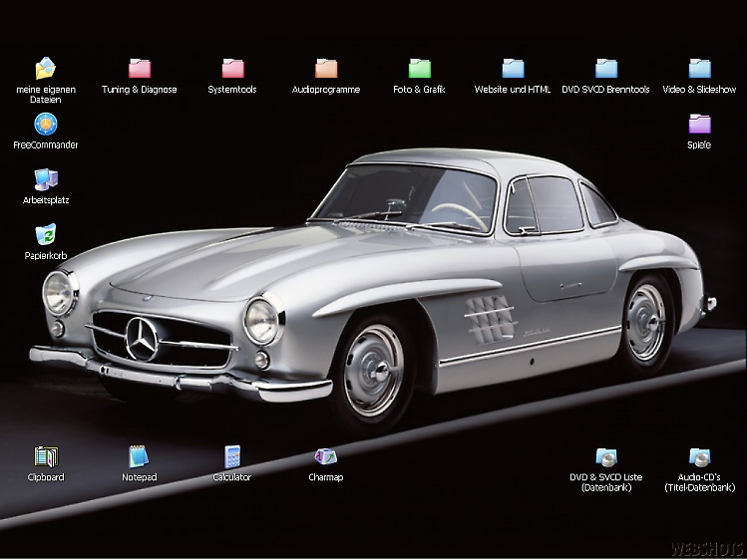The width and height of the screenshot is (747, 560).
Task: Open the Systemtools folder icon
Action: pyautogui.click(x=232, y=69)
